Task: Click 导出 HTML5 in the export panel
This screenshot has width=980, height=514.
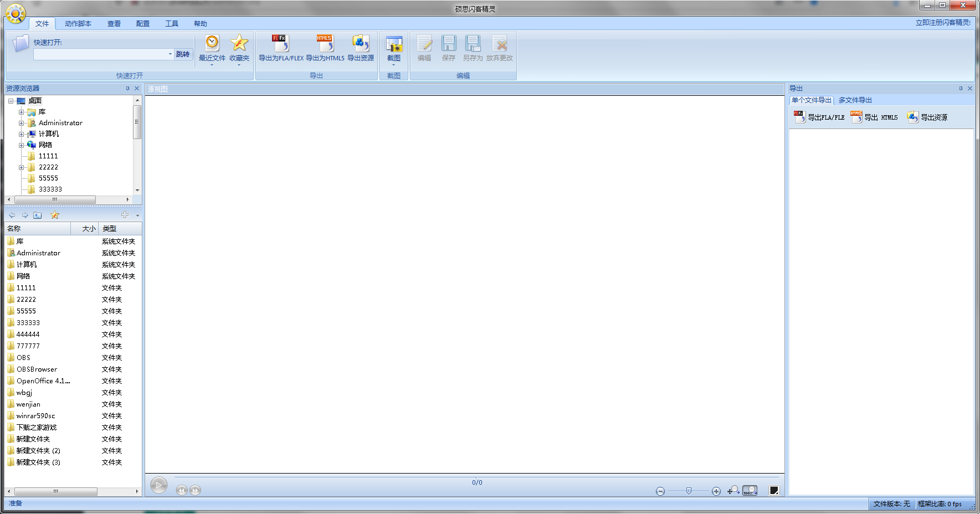Action: point(875,117)
